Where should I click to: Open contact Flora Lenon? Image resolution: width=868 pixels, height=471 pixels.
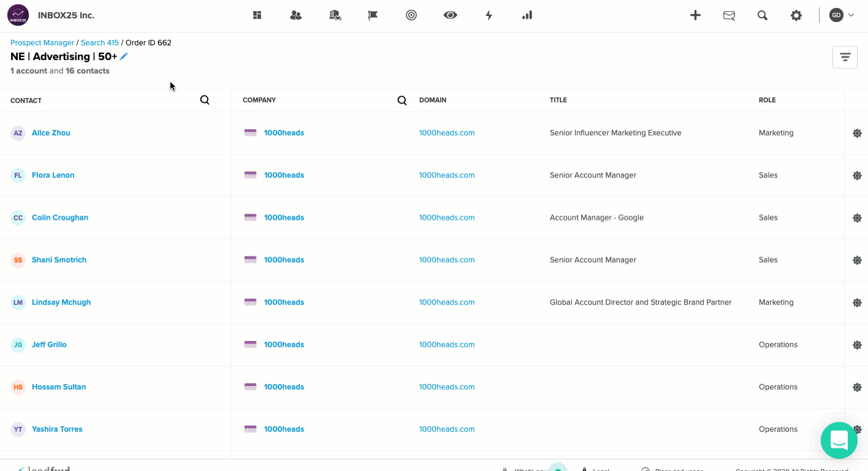pyautogui.click(x=53, y=175)
